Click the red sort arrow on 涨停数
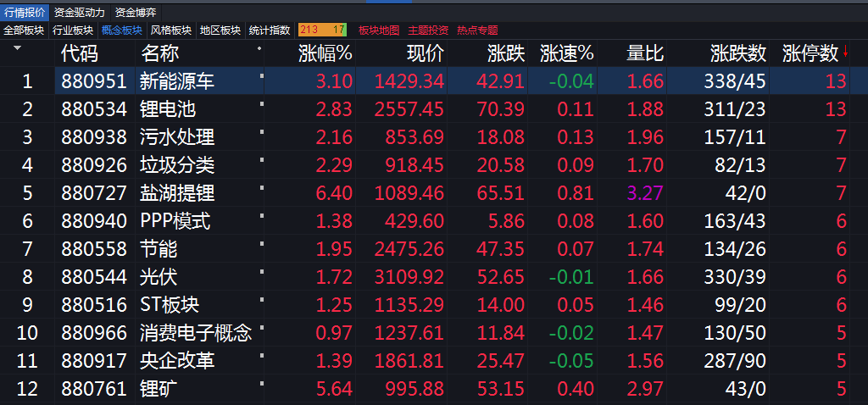Screen dimensions: 868x405 point(845,53)
